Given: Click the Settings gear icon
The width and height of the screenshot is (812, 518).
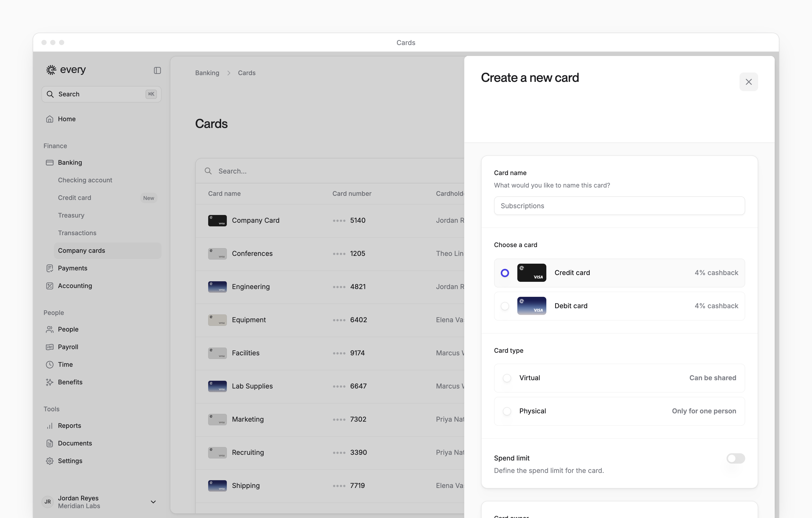Looking at the screenshot, I should [x=49, y=461].
